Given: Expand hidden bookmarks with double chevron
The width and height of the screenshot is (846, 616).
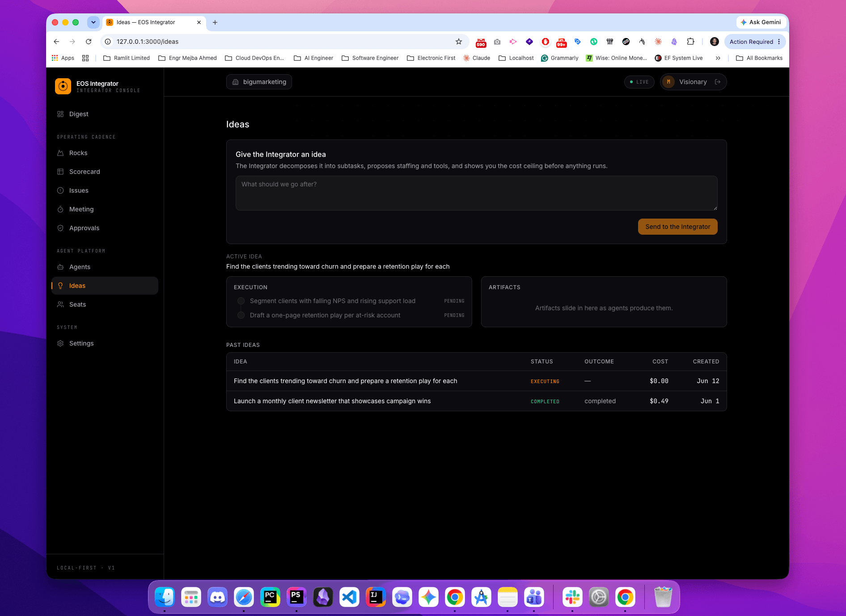Looking at the screenshot, I should click(718, 58).
